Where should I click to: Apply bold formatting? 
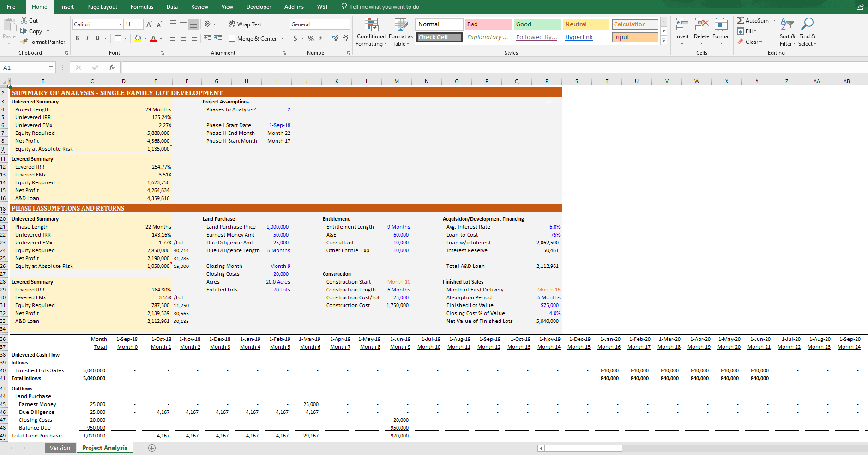pyautogui.click(x=77, y=39)
